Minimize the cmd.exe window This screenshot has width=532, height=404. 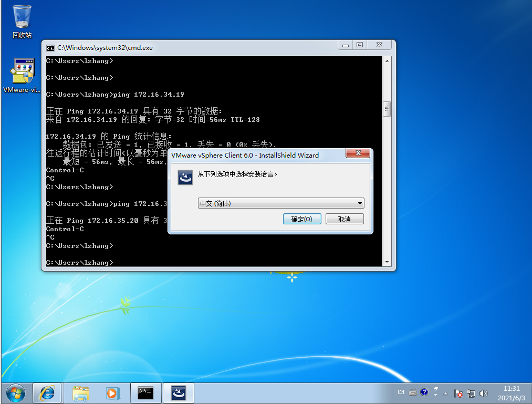pos(346,45)
